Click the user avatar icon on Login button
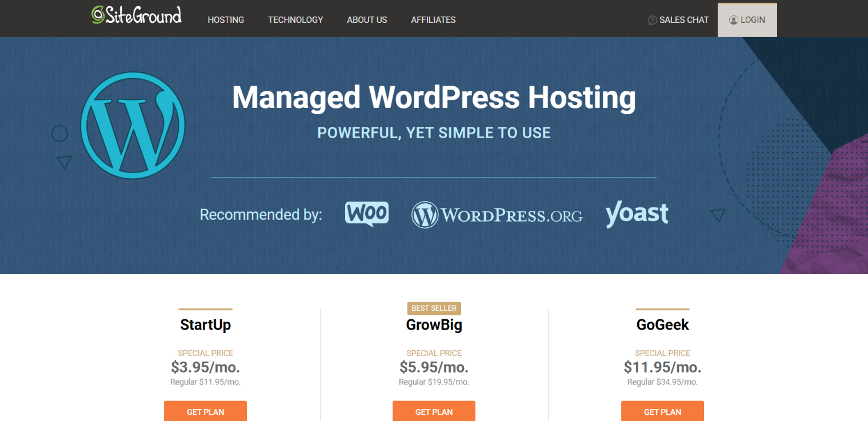 [x=733, y=19]
